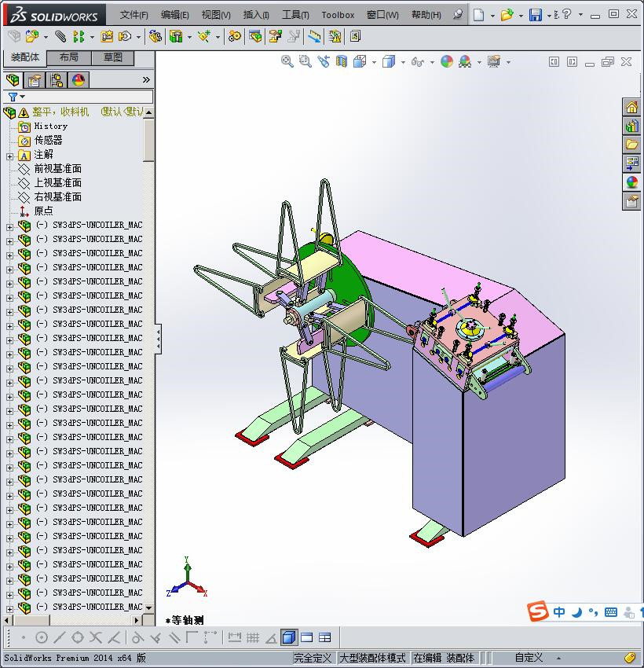Image resolution: width=644 pixels, height=668 pixels.
Task: Open the 编辑(E) menu
Action: [175, 15]
